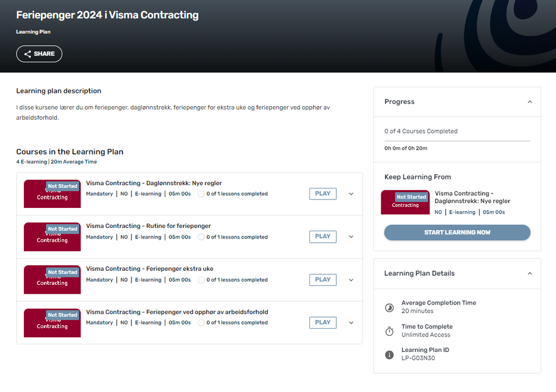Viewport: 556px width, 392px height.
Task: Click the Average Completion Time clock icon
Action: tap(390, 307)
